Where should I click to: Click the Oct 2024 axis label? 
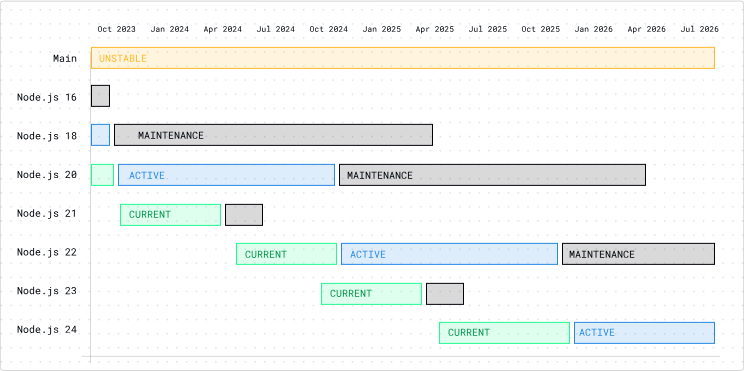point(328,29)
